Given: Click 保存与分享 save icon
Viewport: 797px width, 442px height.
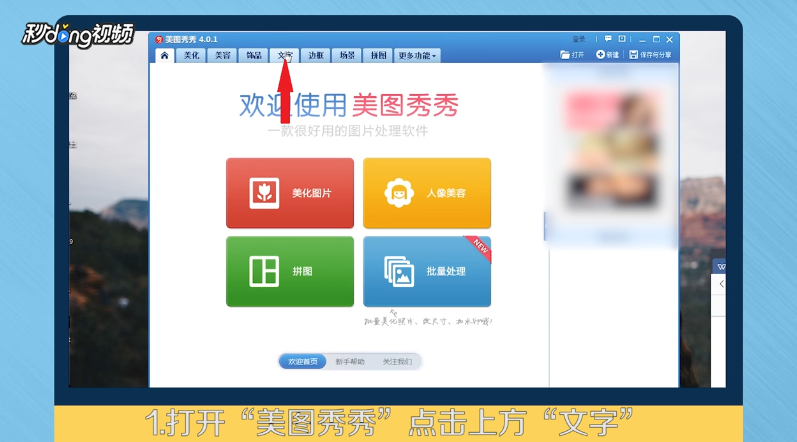Looking at the screenshot, I should [x=650, y=55].
